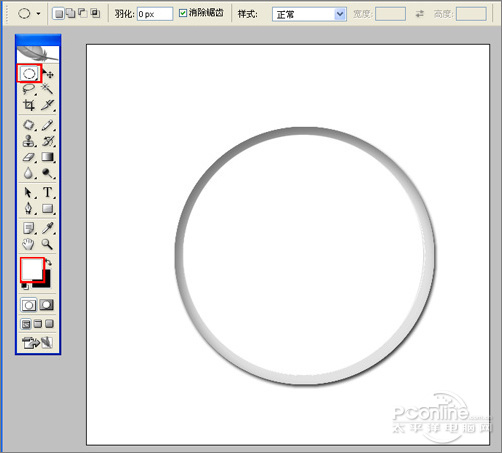Select the Hand tool

click(x=28, y=244)
